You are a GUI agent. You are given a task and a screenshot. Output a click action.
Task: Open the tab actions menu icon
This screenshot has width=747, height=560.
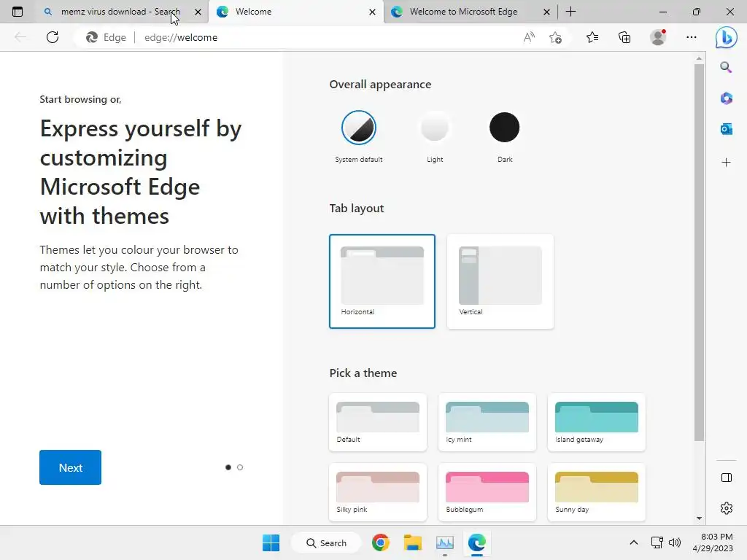pos(18,12)
